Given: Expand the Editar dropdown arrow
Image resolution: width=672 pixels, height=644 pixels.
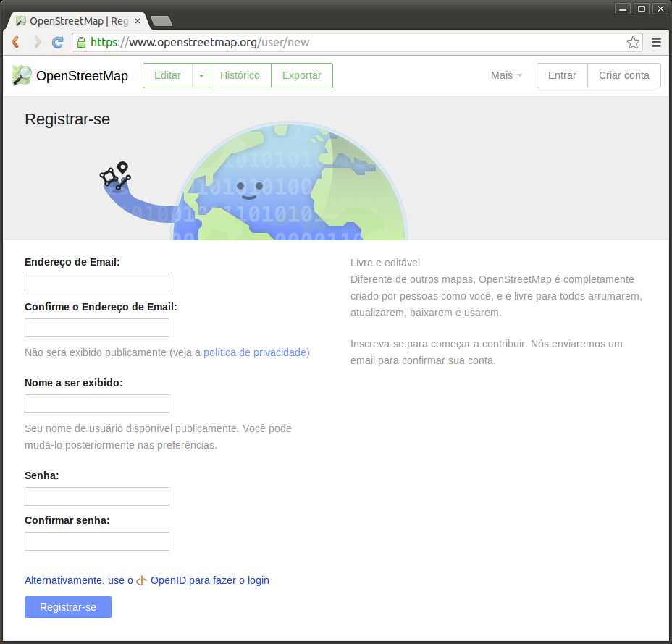Looking at the screenshot, I should pyautogui.click(x=201, y=76).
